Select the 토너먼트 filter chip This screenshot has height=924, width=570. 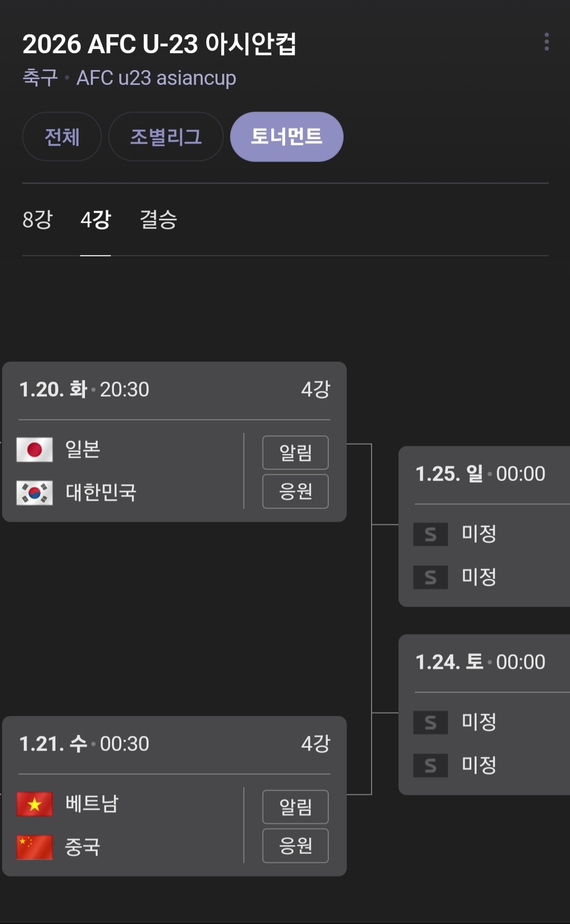287,137
